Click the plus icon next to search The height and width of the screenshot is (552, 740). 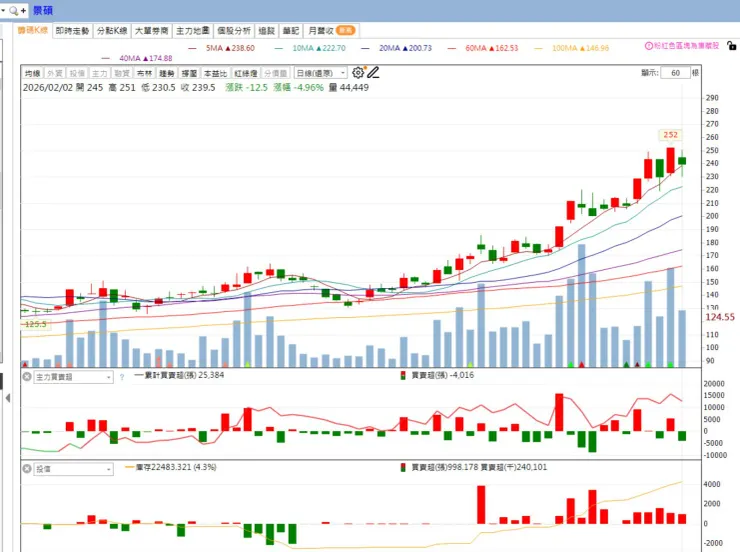pos(23,10)
